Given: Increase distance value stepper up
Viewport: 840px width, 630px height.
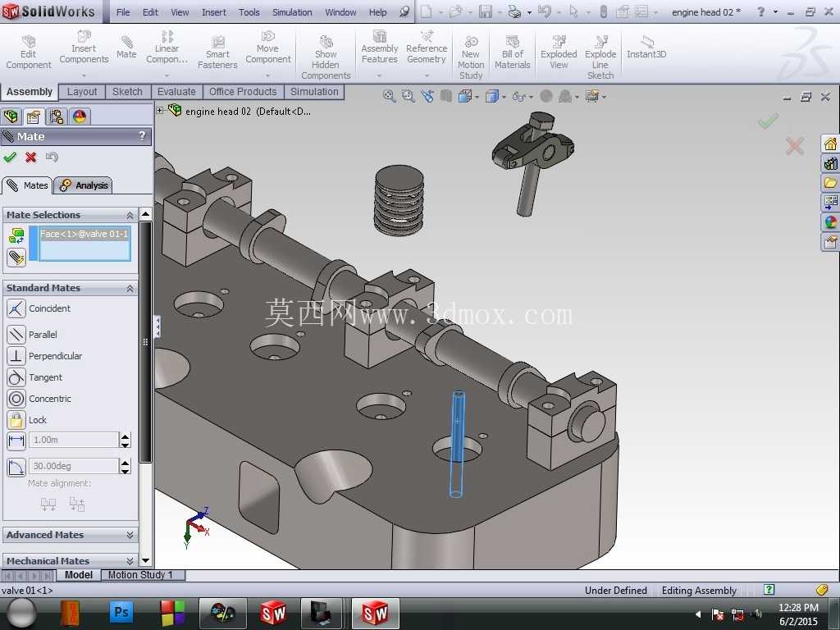Looking at the screenshot, I should 126,436.
